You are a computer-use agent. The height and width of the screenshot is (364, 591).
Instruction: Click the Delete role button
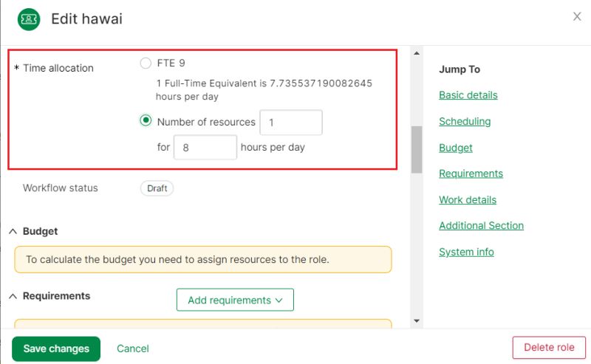549,348
